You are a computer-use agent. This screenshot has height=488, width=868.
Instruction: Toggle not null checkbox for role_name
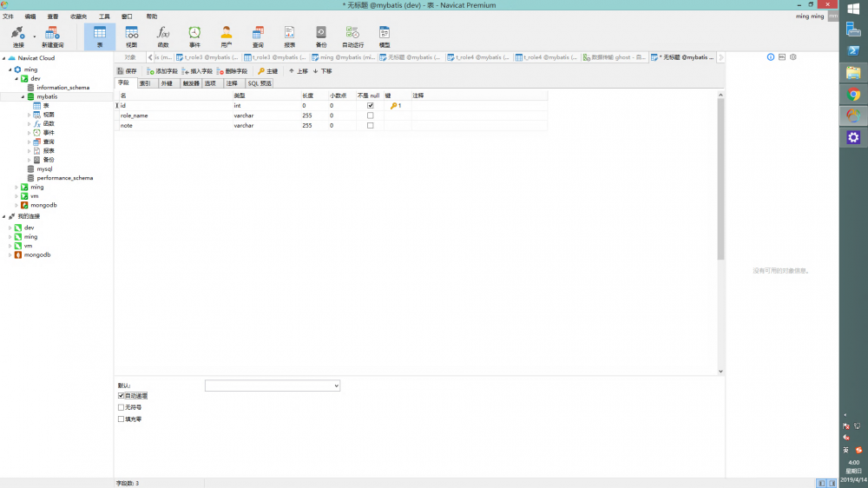click(371, 115)
